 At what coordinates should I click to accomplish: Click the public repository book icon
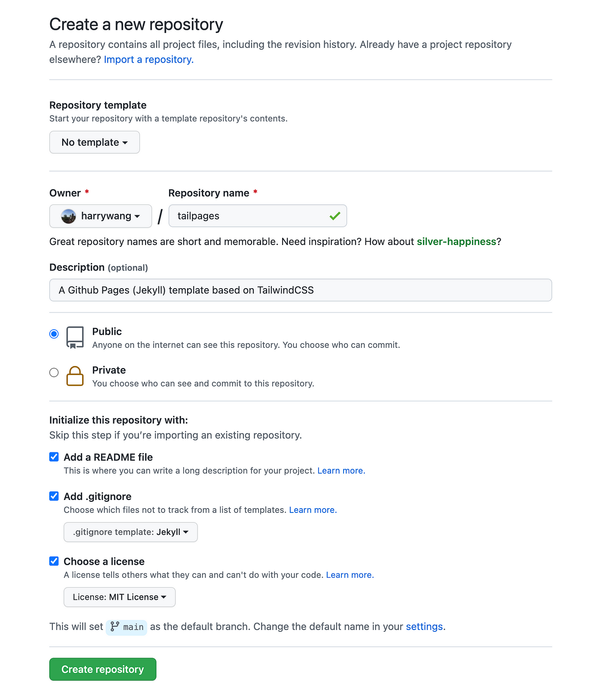[x=75, y=337]
